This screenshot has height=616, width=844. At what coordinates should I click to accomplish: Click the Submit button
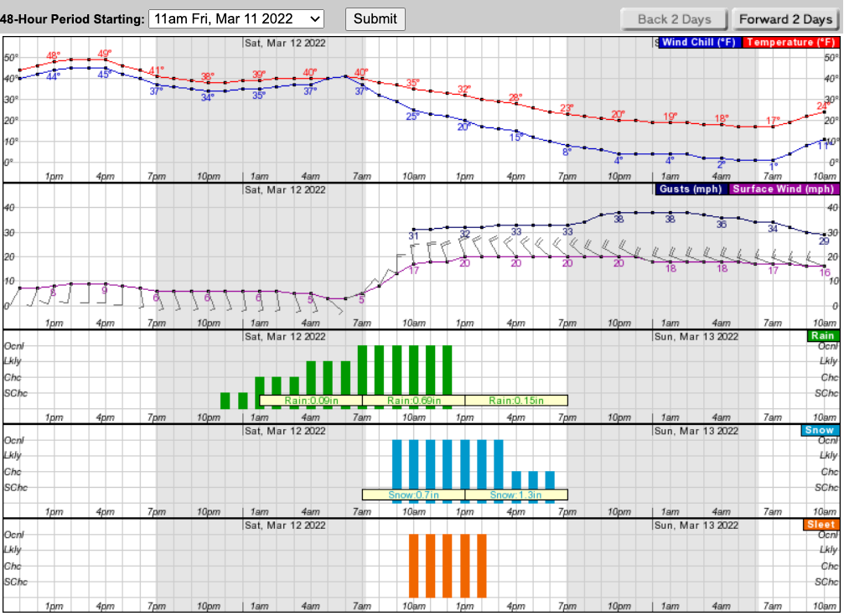(375, 18)
